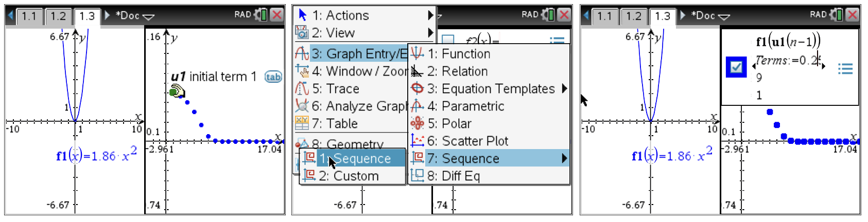Click the Scatter Plot icon
Screen dimensions: 868x222
[x=417, y=141]
